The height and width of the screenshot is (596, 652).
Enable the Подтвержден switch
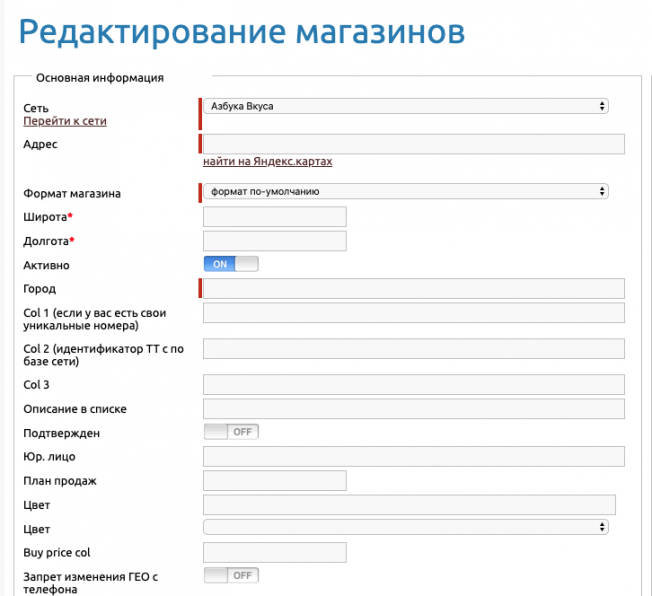[231, 432]
